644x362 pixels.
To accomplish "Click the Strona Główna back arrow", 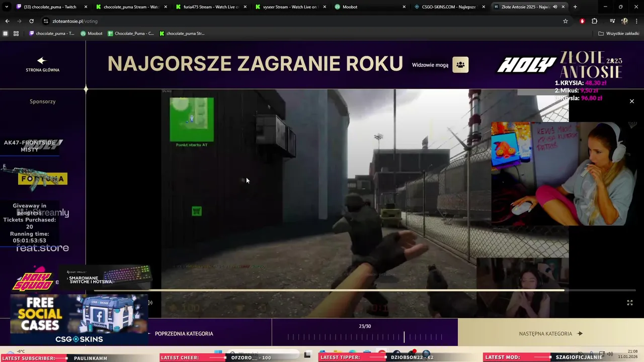I will [x=42, y=60].
